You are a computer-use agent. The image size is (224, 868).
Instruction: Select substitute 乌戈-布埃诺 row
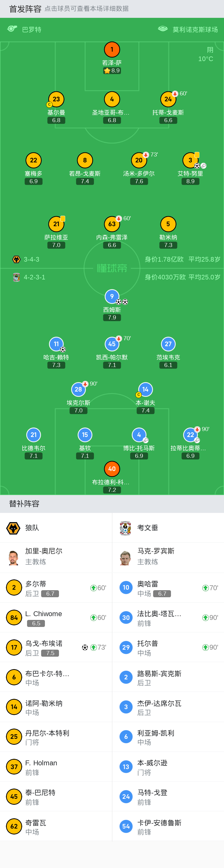(x=56, y=648)
